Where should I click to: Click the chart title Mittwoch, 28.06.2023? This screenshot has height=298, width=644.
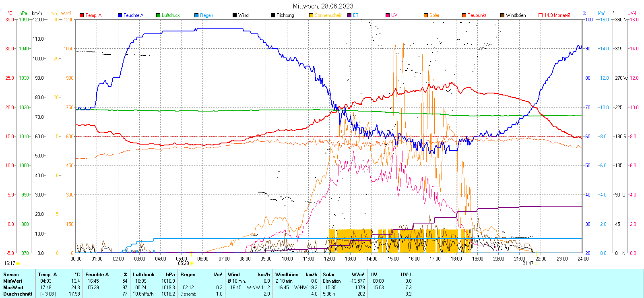pos(323,6)
